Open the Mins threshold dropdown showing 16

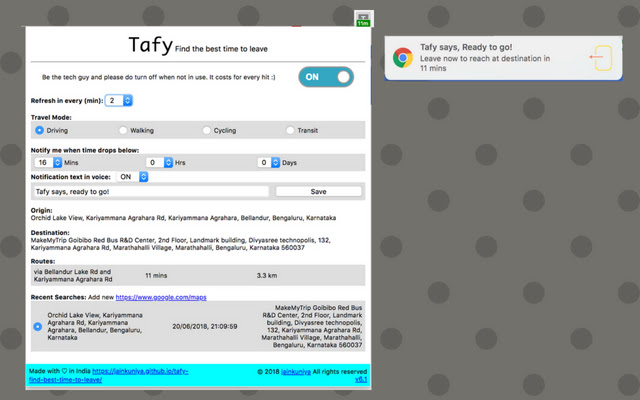(48, 162)
